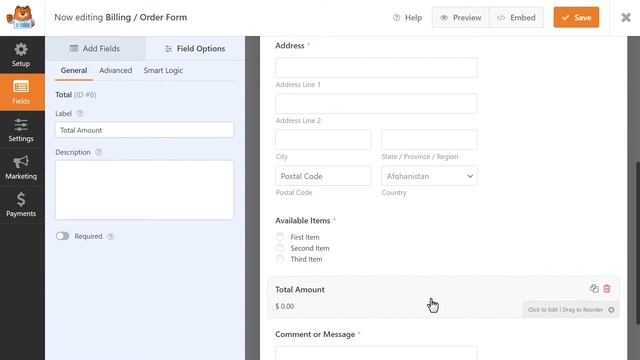640x360 pixels.
Task: Click the Label help tooltip icon
Action: point(80,113)
